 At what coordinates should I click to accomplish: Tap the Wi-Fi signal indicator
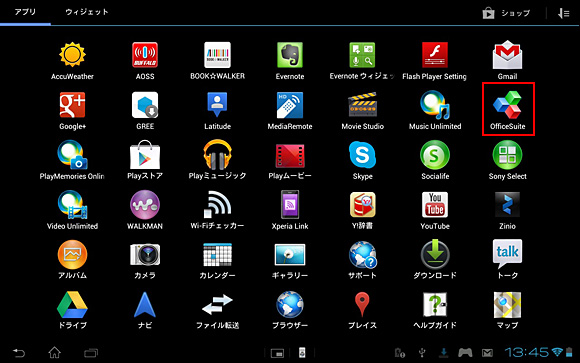[x=557, y=352]
